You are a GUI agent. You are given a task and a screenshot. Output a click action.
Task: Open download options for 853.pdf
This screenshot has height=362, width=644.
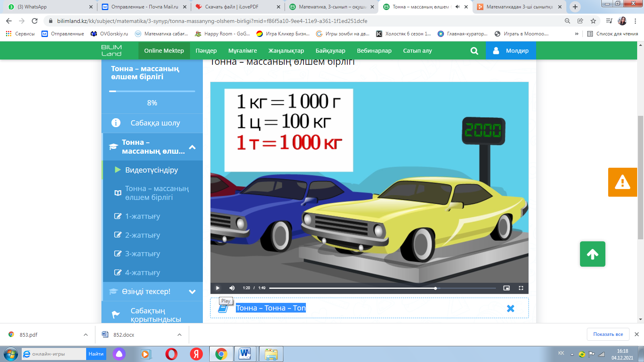tap(86, 335)
